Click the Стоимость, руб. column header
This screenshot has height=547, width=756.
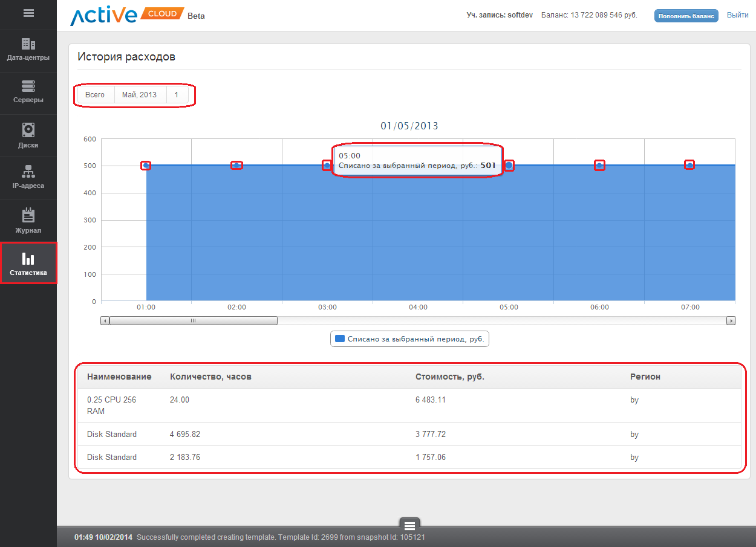pyautogui.click(x=449, y=377)
